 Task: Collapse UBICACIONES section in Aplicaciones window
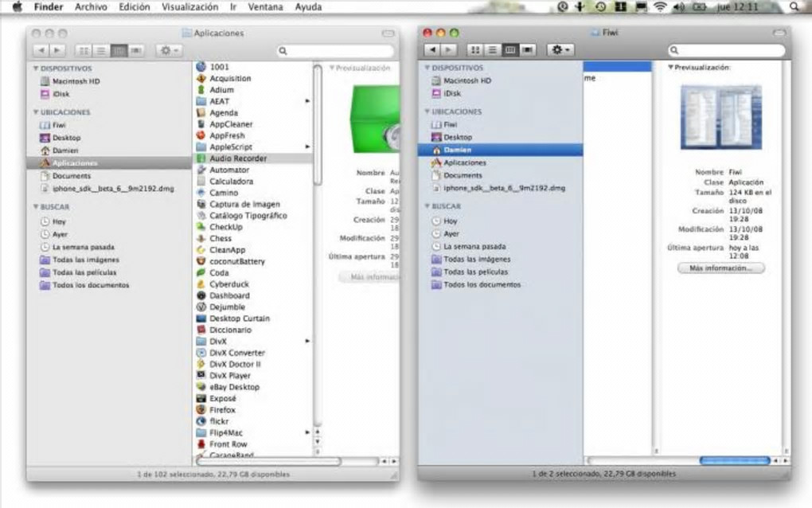[x=36, y=111]
